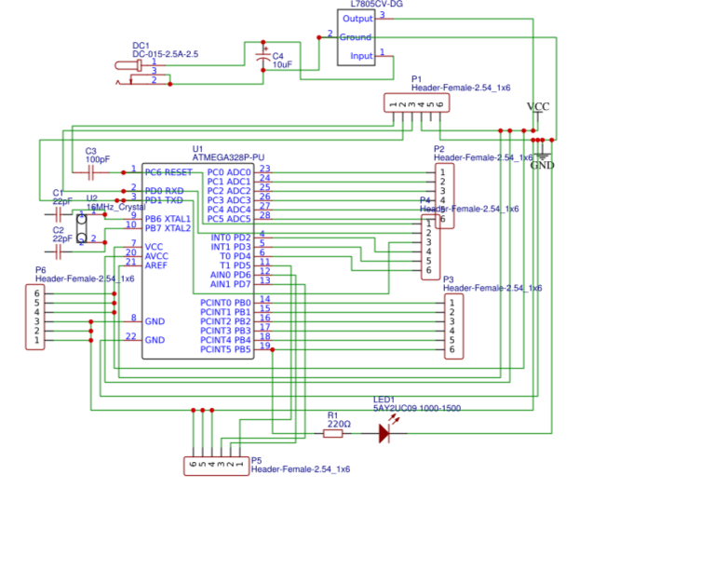Click the C2 22pF capacitor symbol
728x583 pixels.
click(60, 251)
